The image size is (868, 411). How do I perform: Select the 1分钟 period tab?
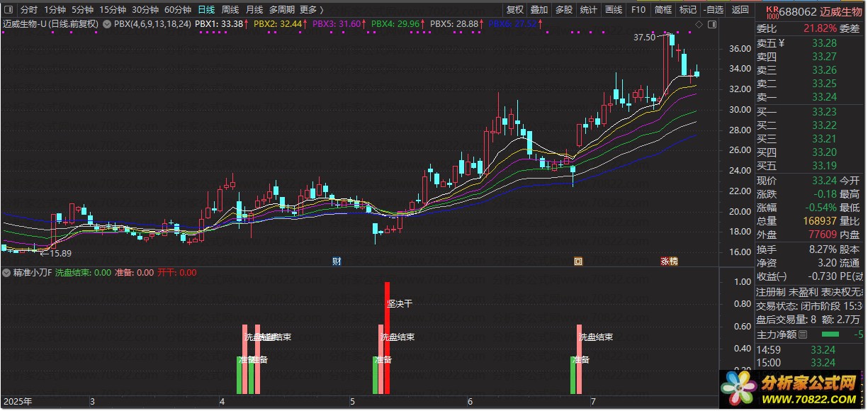point(55,10)
